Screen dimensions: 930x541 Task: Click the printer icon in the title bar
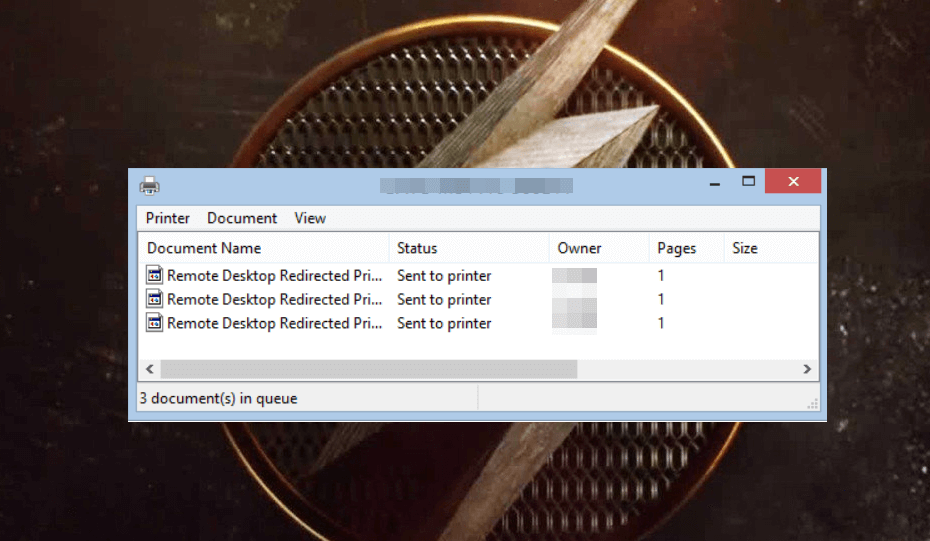pyautogui.click(x=150, y=185)
